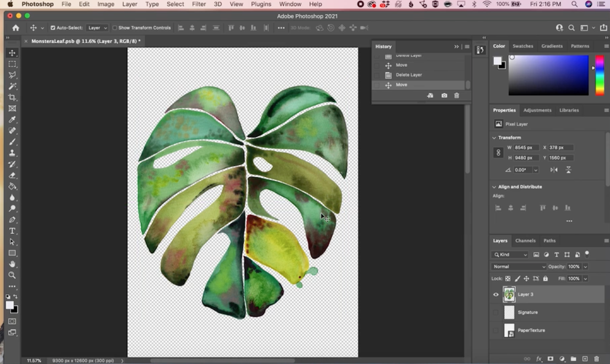610x364 pixels.
Task: Create a new layer with the plus icon
Action: [585, 359]
